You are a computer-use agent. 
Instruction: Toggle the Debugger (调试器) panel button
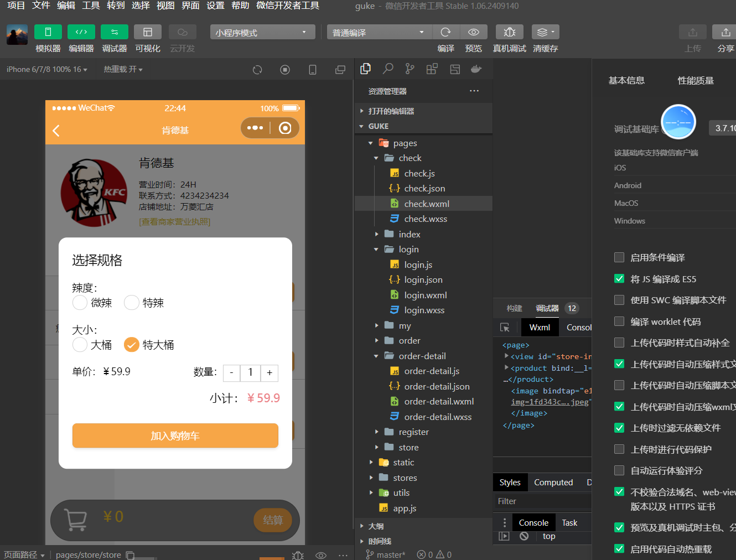[x=115, y=32]
